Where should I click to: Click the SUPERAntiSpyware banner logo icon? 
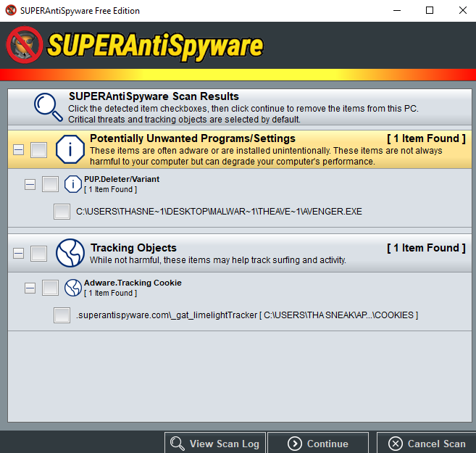click(25, 45)
